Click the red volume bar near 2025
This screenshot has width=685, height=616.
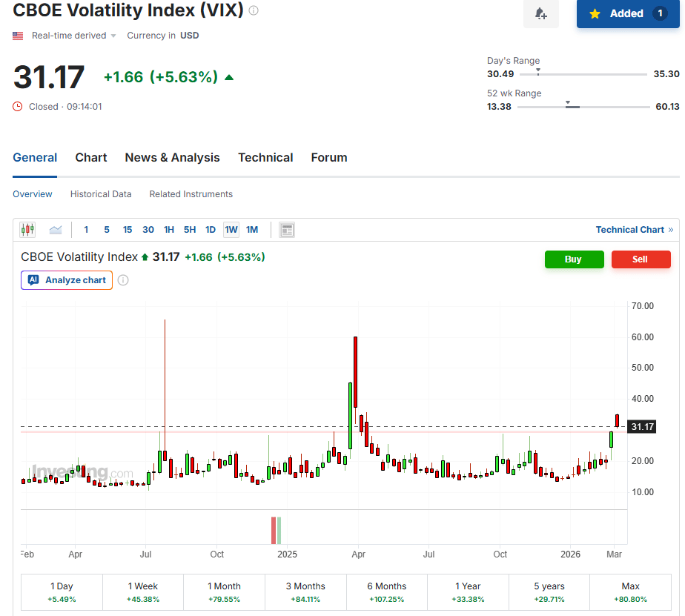[274, 530]
